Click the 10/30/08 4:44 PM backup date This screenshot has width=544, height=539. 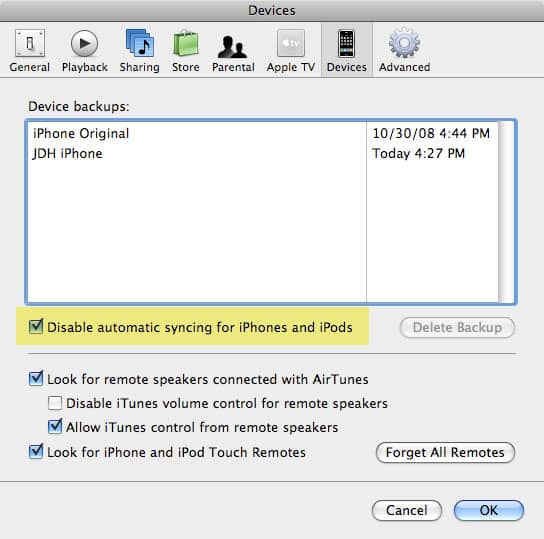(x=431, y=134)
